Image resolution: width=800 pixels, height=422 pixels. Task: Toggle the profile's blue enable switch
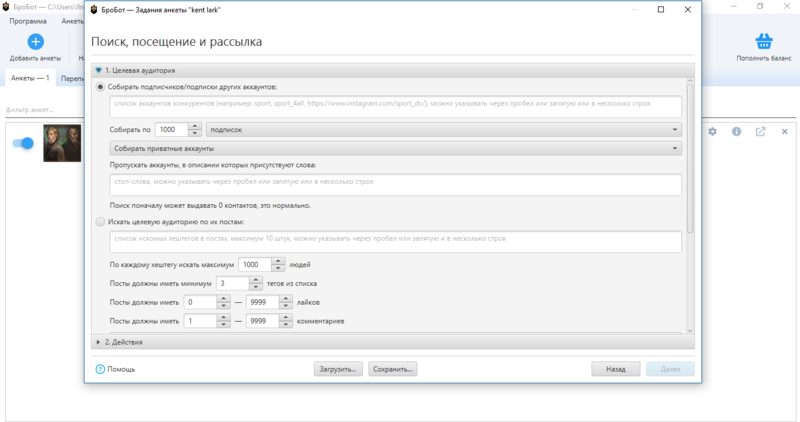pyautogui.click(x=23, y=143)
